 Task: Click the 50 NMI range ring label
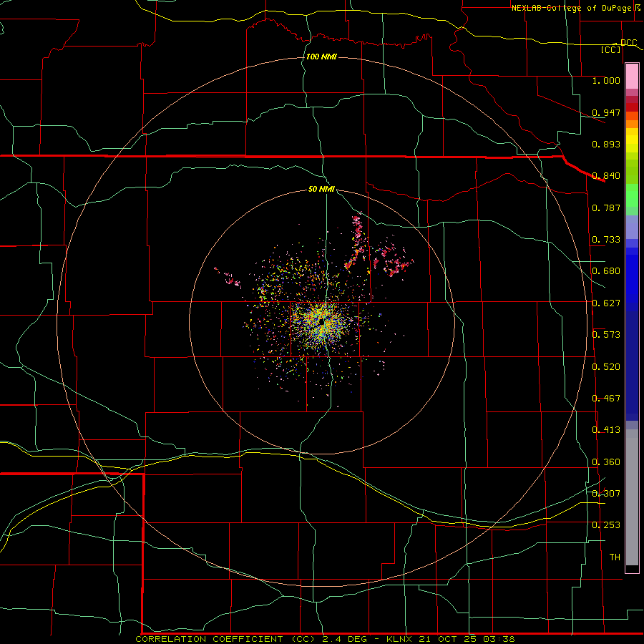pyautogui.click(x=321, y=190)
